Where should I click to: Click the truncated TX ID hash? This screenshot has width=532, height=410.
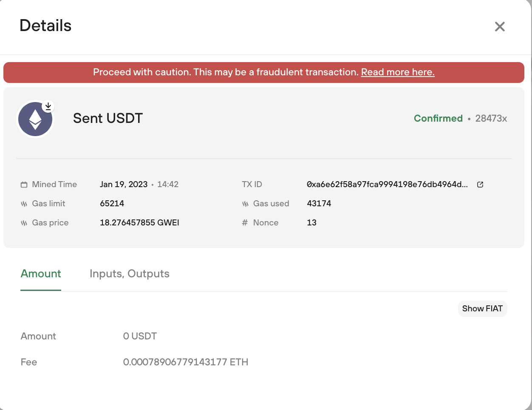pos(387,185)
